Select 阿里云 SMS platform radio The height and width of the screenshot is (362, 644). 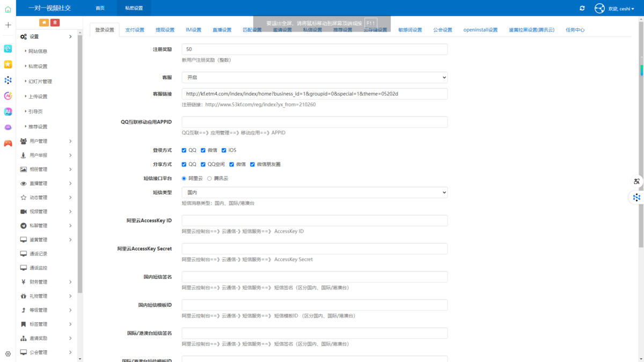point(184,179)
